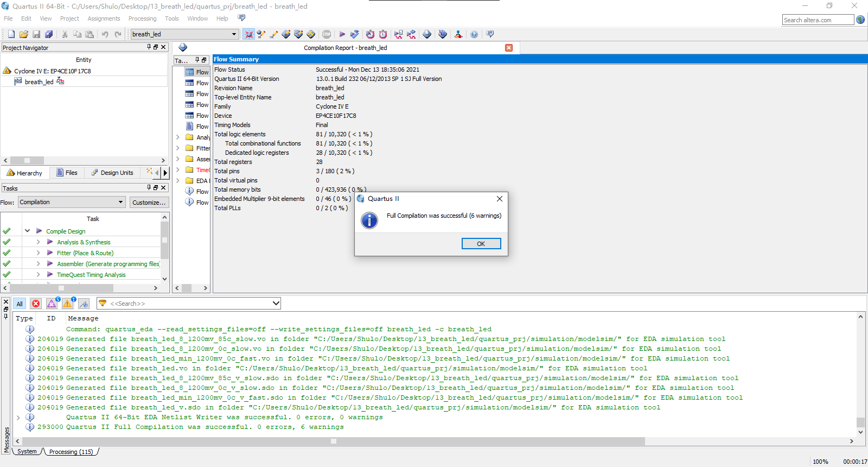Toggle the Critical Warning filter with badge 5
Viewport: 868px width, 467px height.
(x=52, y=304)
